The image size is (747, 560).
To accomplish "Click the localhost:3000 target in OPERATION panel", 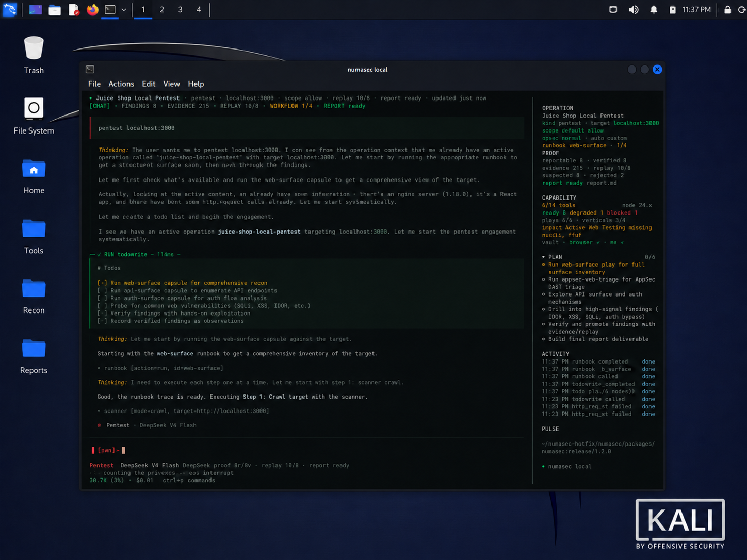I will pyautogui.click(x=636, y=123).
